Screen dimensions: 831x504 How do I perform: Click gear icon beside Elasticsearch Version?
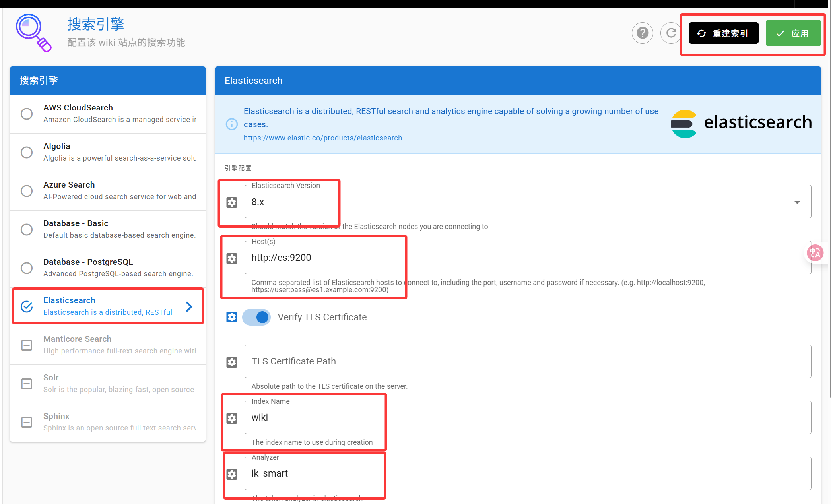point(232,202)
